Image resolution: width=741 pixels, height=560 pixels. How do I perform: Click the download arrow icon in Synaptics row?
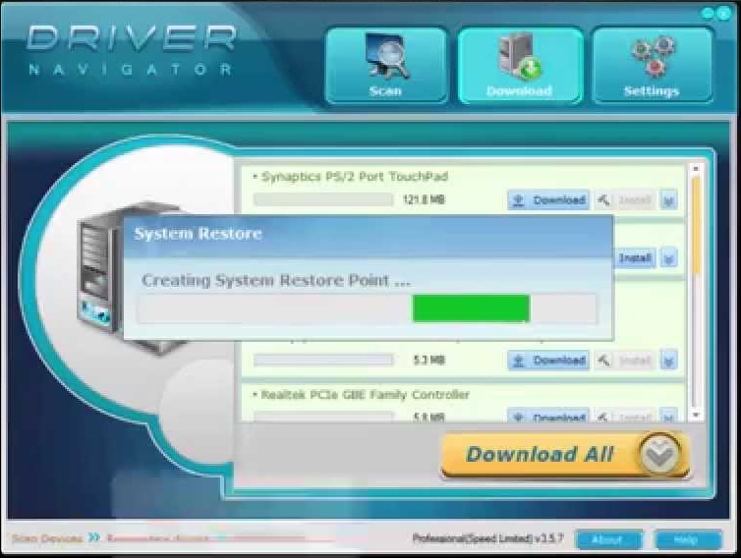519,200
